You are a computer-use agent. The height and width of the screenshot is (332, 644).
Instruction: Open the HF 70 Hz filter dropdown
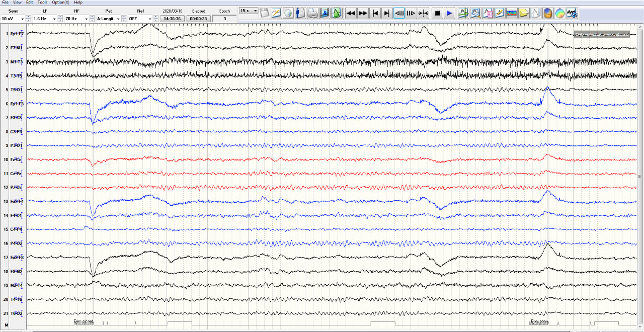(x=86, y=19)
